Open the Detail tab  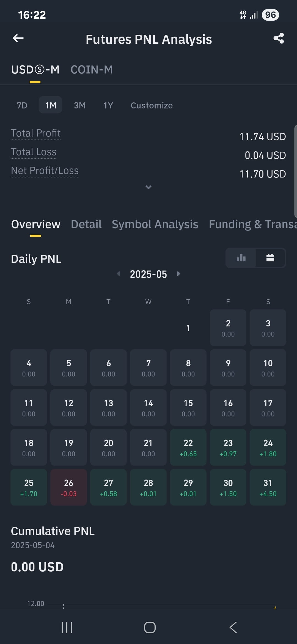pyautogui.click(x=86, y=224)
